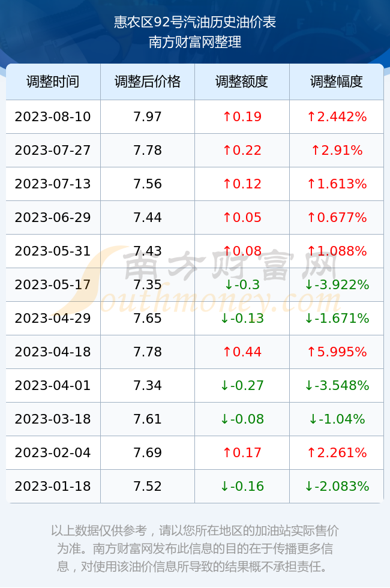Click the title 惠农区92号汽油历史油价表
Screen dimensions: 390x588
(195, 22)
